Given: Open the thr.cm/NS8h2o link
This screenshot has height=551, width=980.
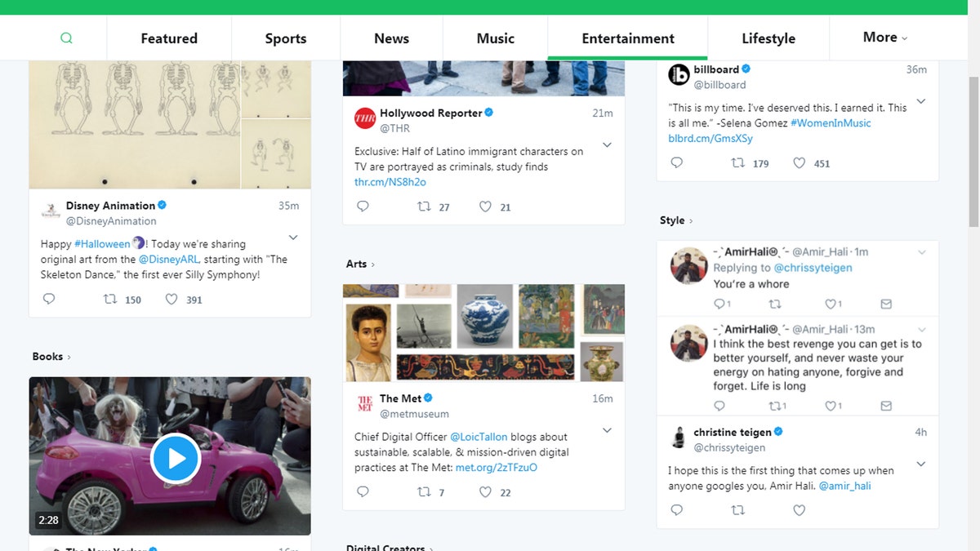Looking at the screenshot, I should (x=390, y=182).
